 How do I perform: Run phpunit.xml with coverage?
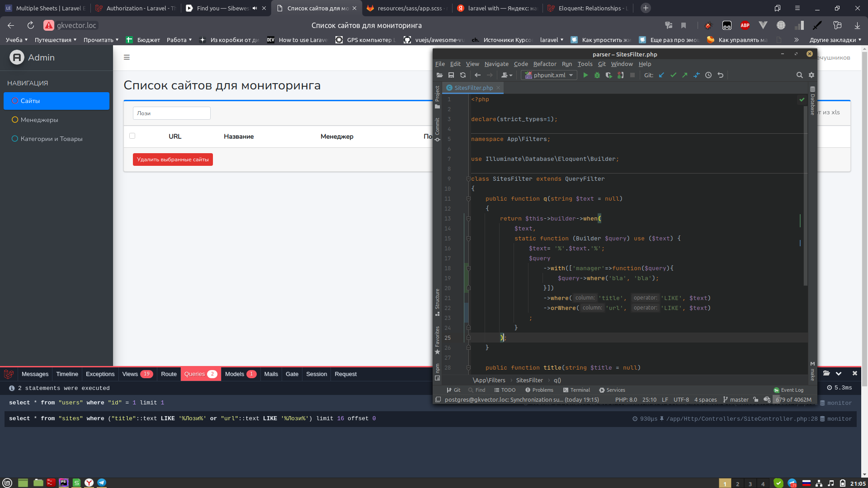coord(609,75)
